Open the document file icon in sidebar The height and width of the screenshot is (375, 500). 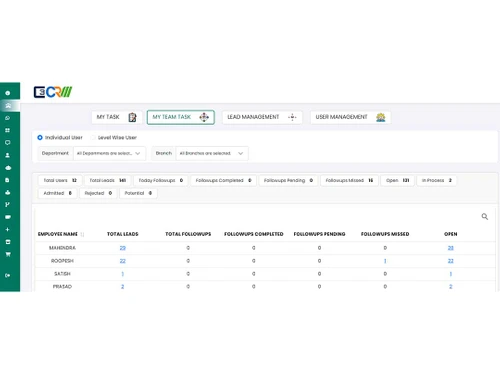(x=8, y=180)
